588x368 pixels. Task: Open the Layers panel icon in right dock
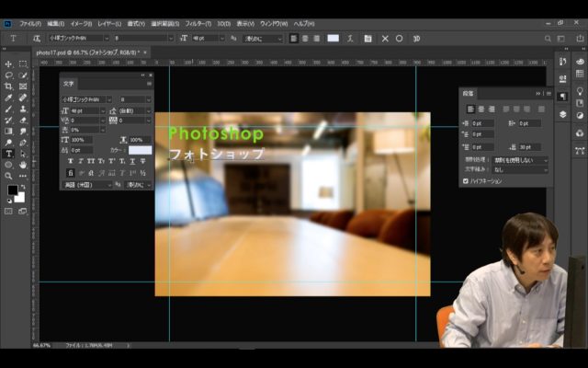pyautogui.click(x=563, y=114)
